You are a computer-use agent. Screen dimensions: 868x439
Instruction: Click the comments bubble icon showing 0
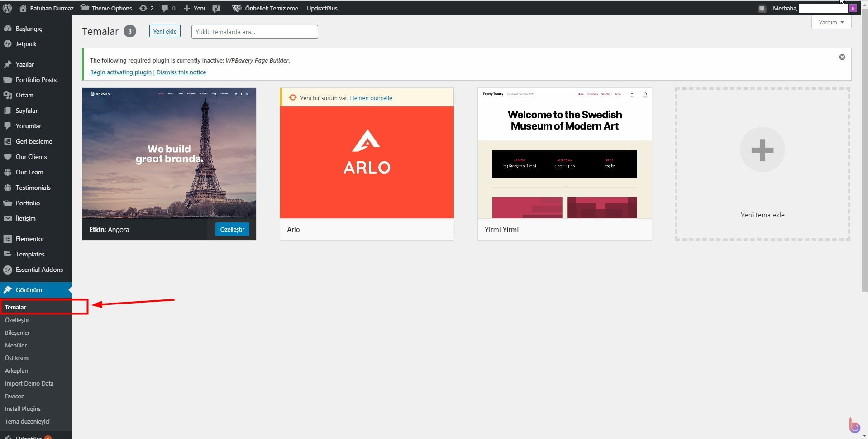pos(168,8)
